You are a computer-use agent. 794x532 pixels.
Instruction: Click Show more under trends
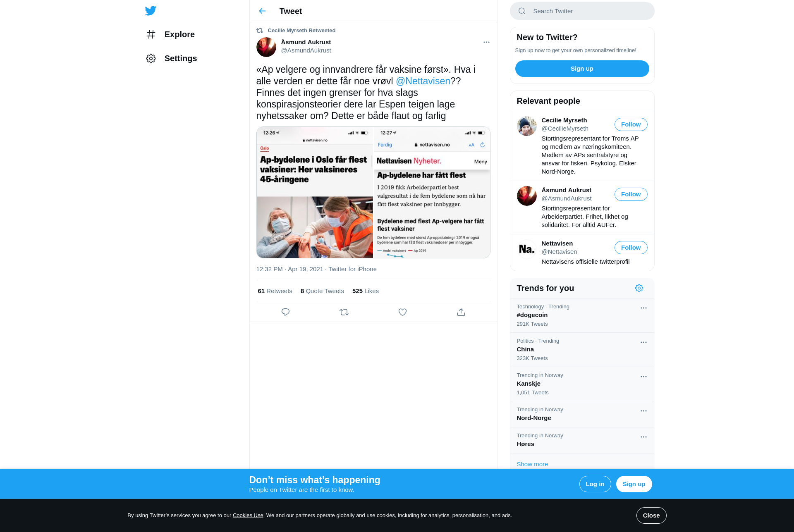(532, 464)
